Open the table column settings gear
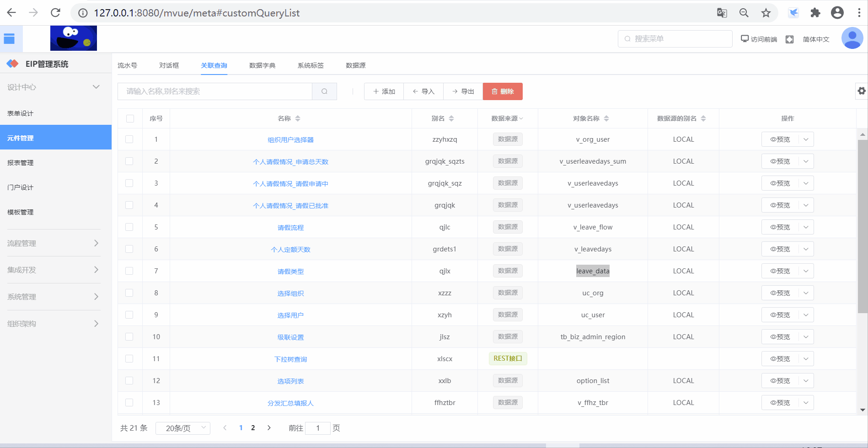The width and height of the screenshot is (868, 448). tap(862, 91)
